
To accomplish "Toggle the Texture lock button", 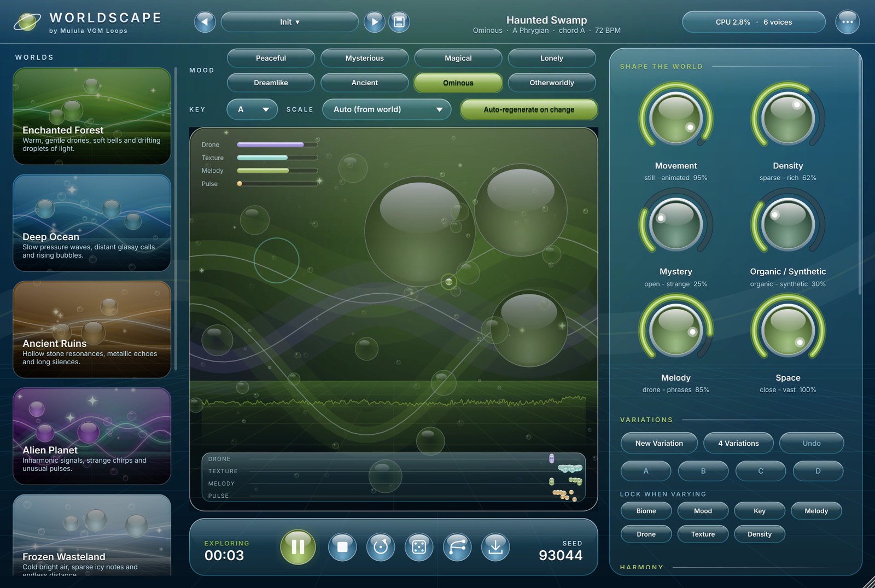I will coord(703,534).
